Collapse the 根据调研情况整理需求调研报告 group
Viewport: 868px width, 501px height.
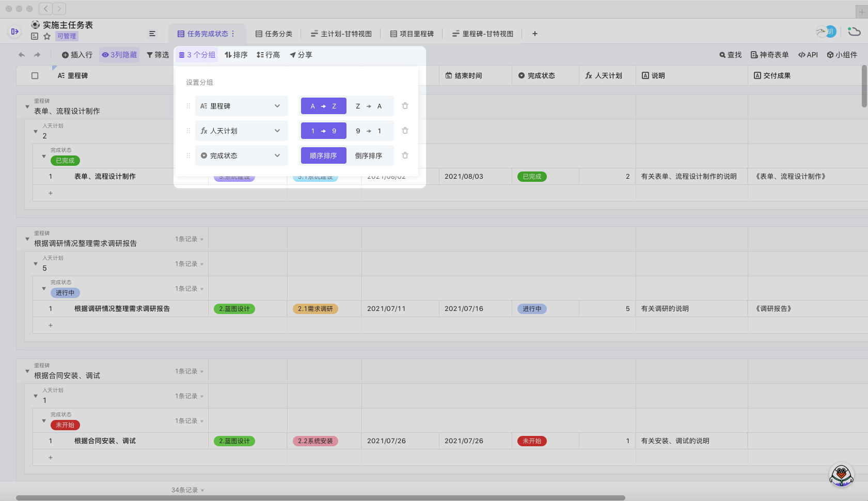(27, 239)
